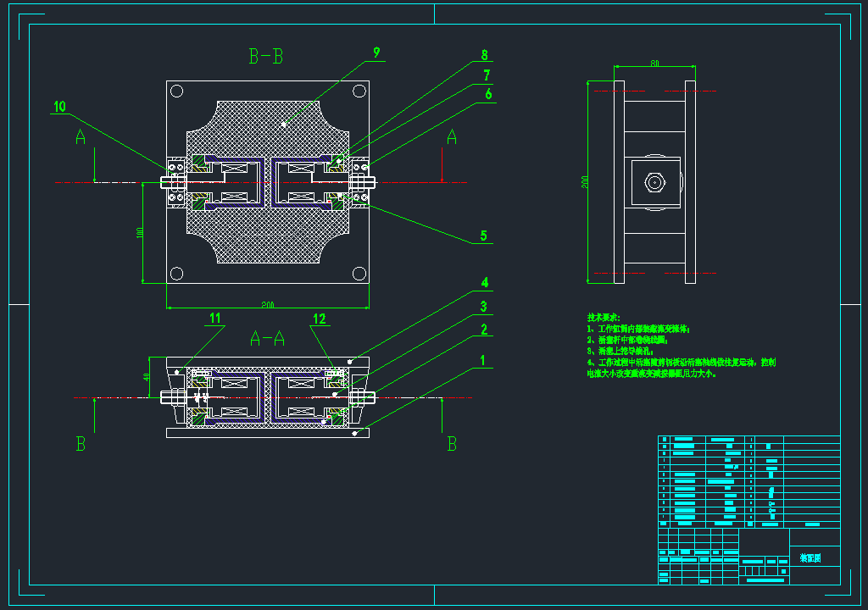
Task: Click the 装配图 title block text
Action: tap(810, 558)
